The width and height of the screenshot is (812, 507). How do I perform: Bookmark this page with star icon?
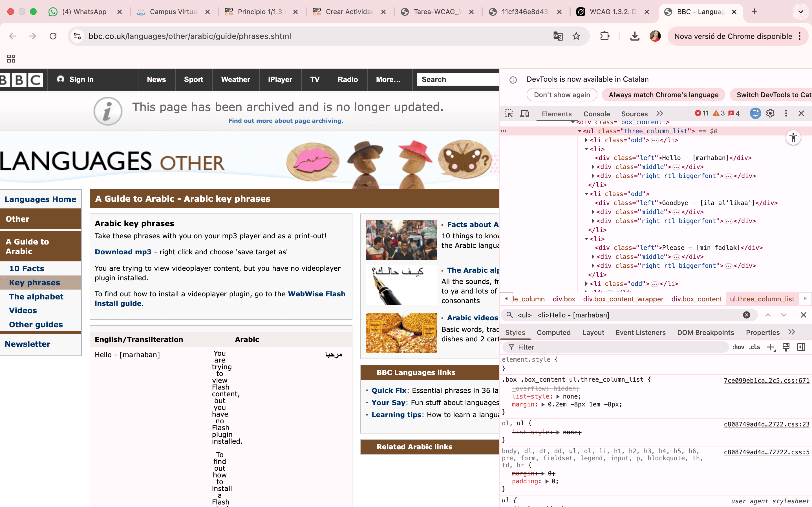576,36
